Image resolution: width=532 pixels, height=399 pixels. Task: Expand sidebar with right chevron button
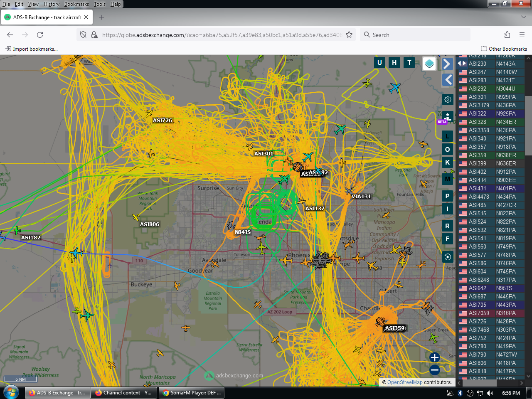[447, 64]
